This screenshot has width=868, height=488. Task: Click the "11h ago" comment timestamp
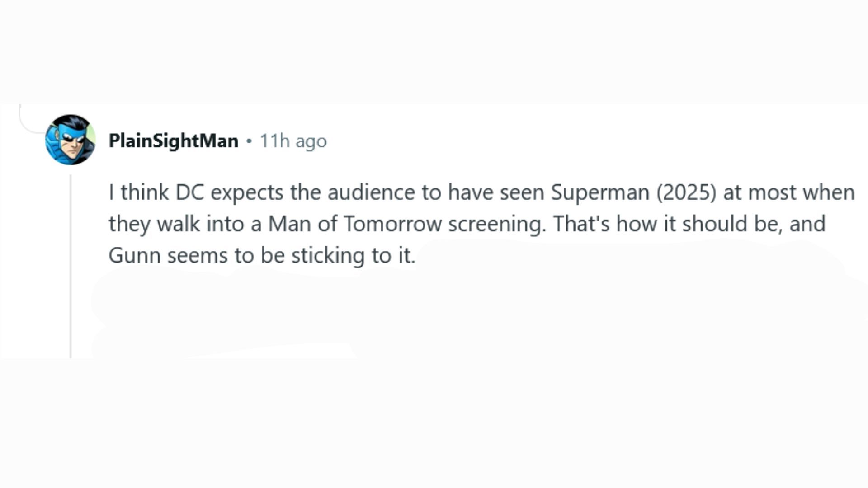click(293, 141)
